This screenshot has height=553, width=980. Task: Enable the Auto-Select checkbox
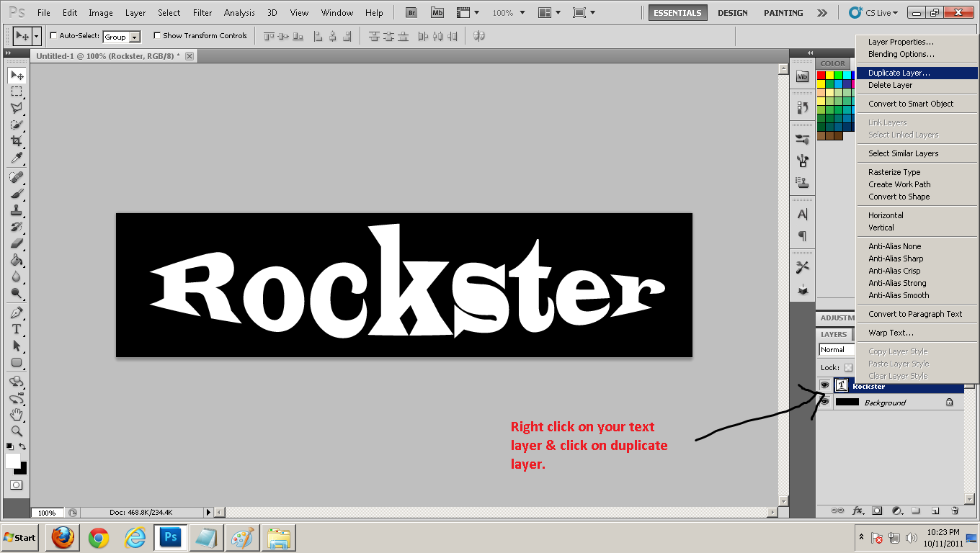[x=53, y=36]
